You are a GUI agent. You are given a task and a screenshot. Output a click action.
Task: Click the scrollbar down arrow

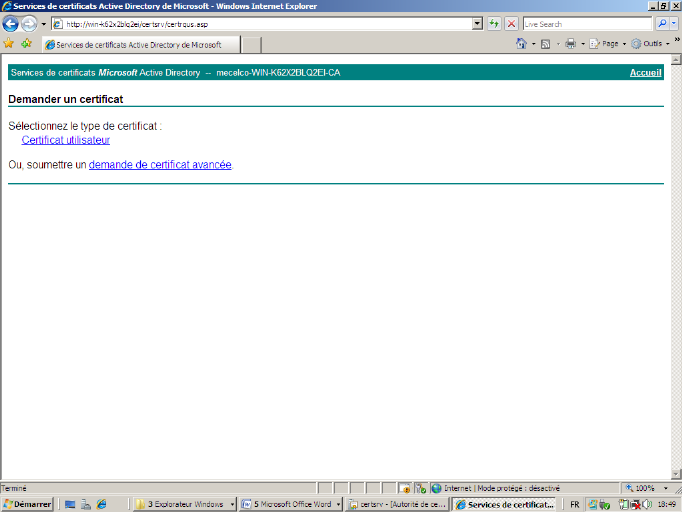pos(676,474)
